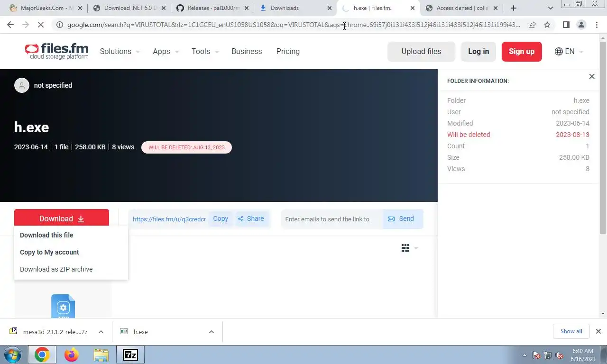
Task: Choose 'Download this file' from menu
Action: pyautogui.click(x=46, y=235)
